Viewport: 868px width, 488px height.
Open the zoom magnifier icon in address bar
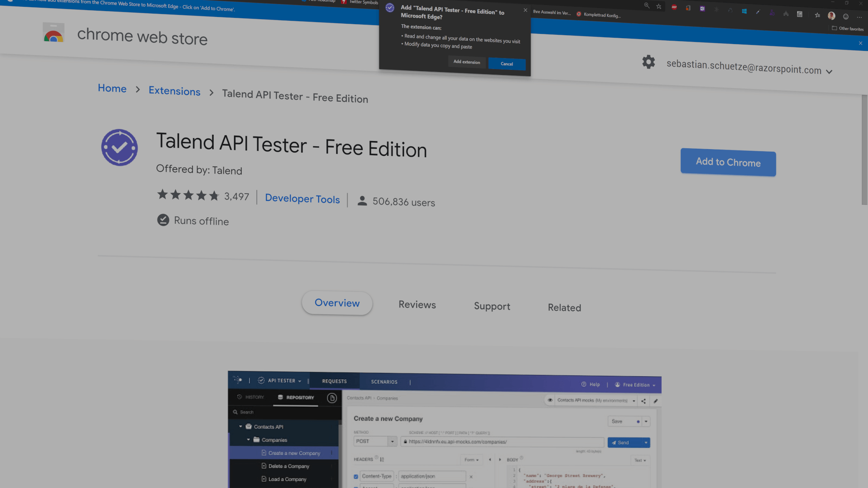[x=646, y=6]
